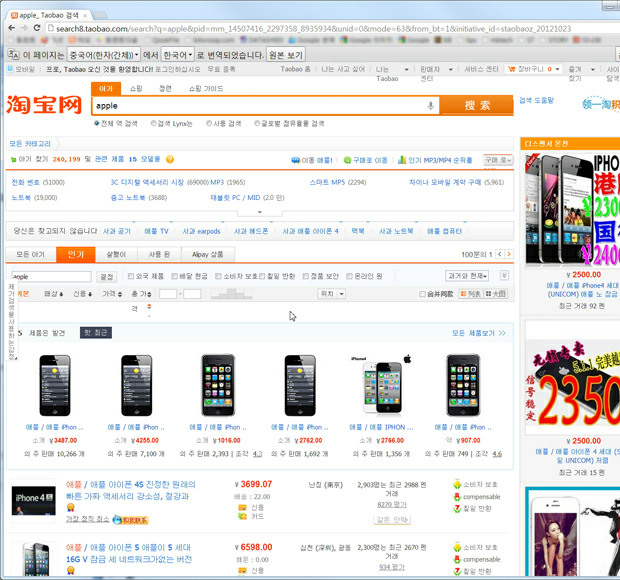The image size is (620, 580).
Task: Click the 원본 보기 button
Action: (286, 55)
